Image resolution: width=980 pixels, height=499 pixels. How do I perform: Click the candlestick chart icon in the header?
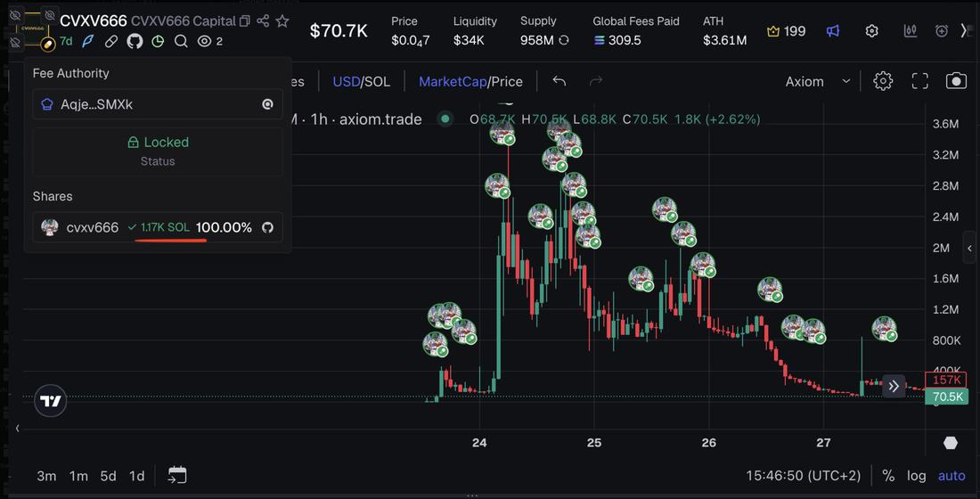point(911,31)
